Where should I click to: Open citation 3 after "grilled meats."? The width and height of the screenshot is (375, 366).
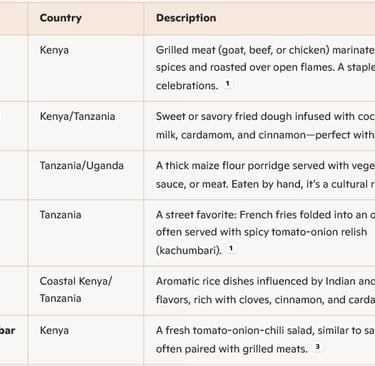318,347
